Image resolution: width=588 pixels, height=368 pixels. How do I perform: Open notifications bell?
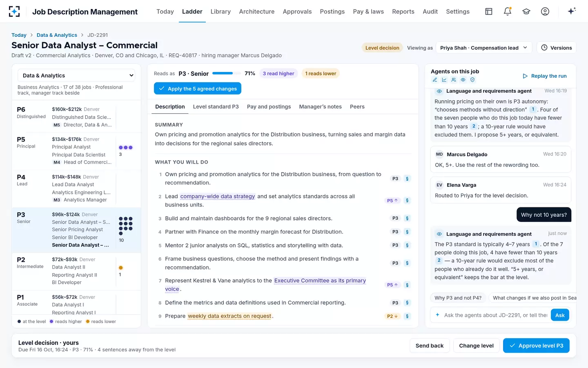coord(508,11)
